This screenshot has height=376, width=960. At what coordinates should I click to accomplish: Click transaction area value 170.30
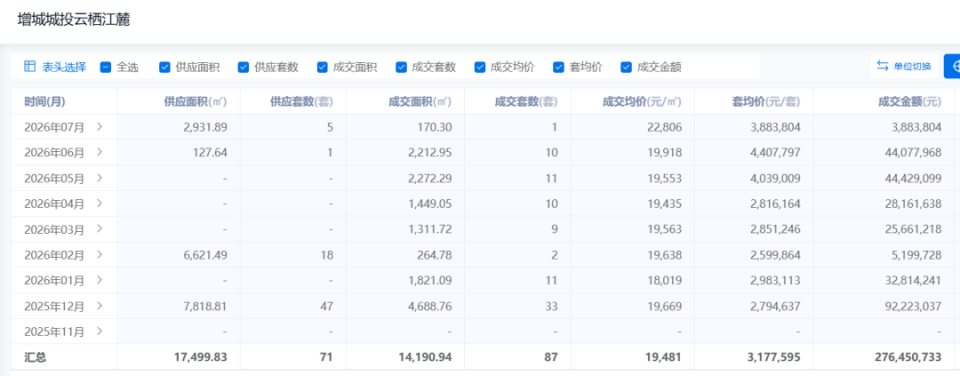click(x=435, y=127)
